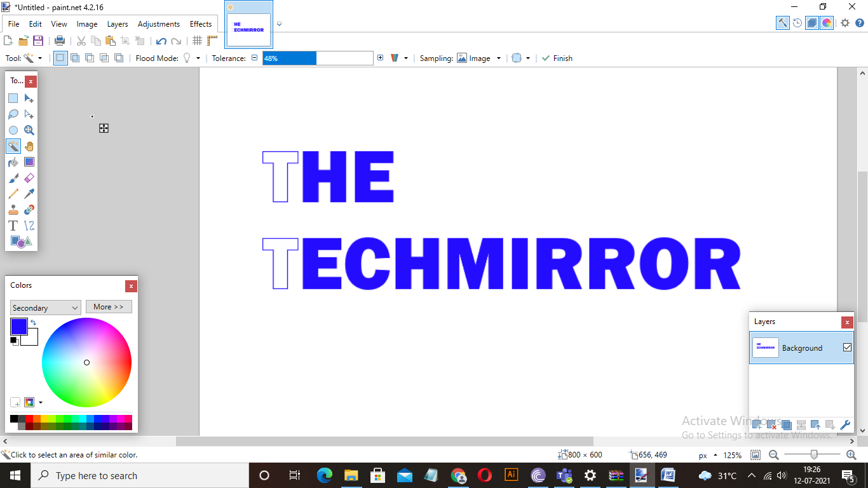Select the Lasso Select tool
Screen dimensions: 868x488
coord(13,114)
